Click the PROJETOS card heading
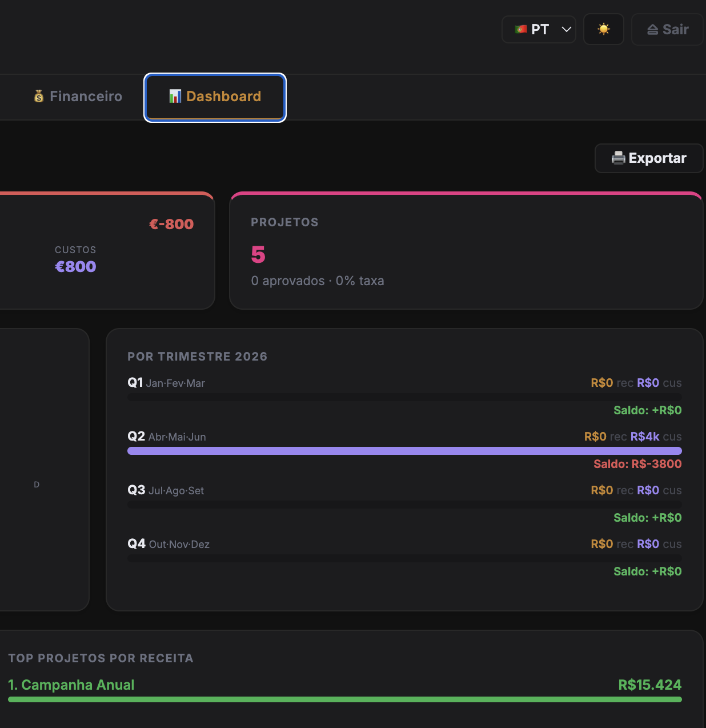The image size is (706, 728). 284,222
